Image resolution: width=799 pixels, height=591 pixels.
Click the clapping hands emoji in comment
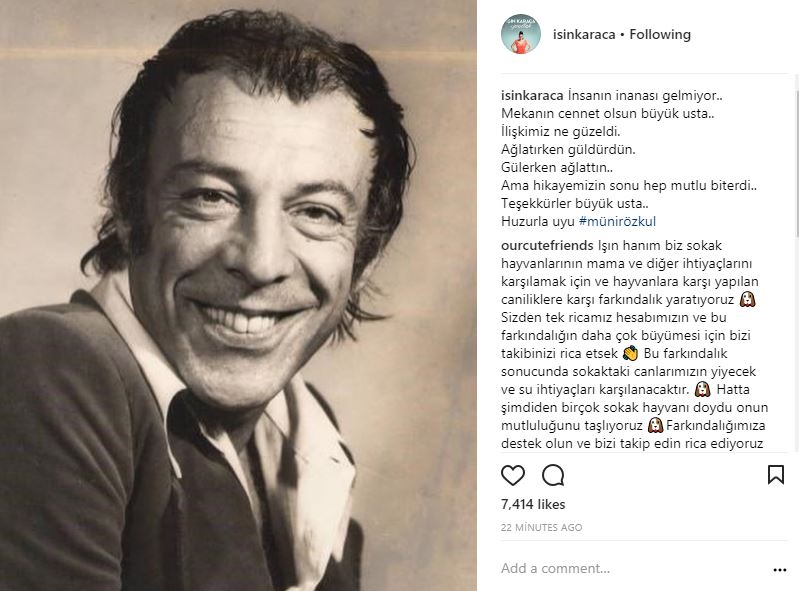(630, 353)
